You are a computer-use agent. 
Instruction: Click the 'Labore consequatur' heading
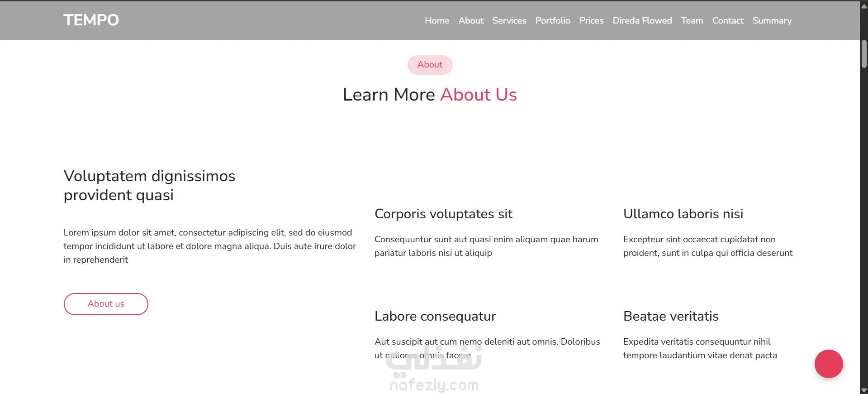tap(435, 316)
